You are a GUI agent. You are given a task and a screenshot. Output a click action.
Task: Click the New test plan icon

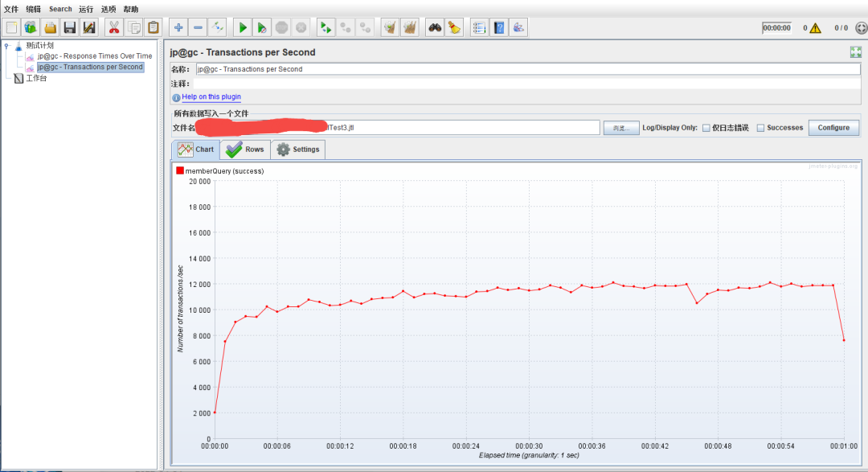[11, 27]
